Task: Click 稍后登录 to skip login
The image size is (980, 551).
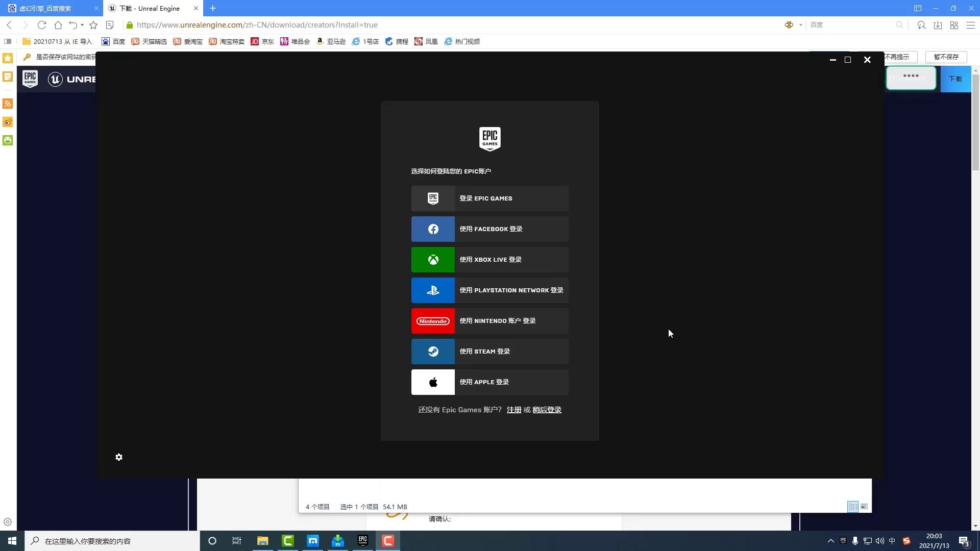Action: pyautogui.click(x=546, y=410)
